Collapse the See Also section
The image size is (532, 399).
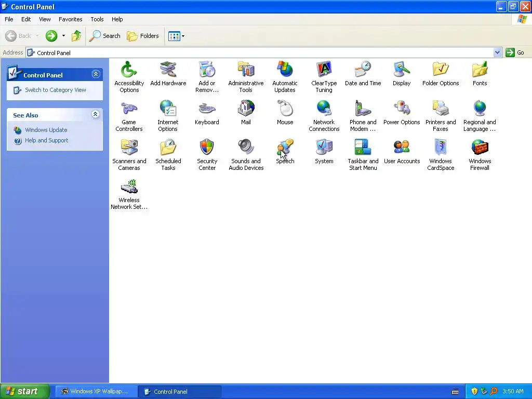pyautogui.click(x=96, y=114)
